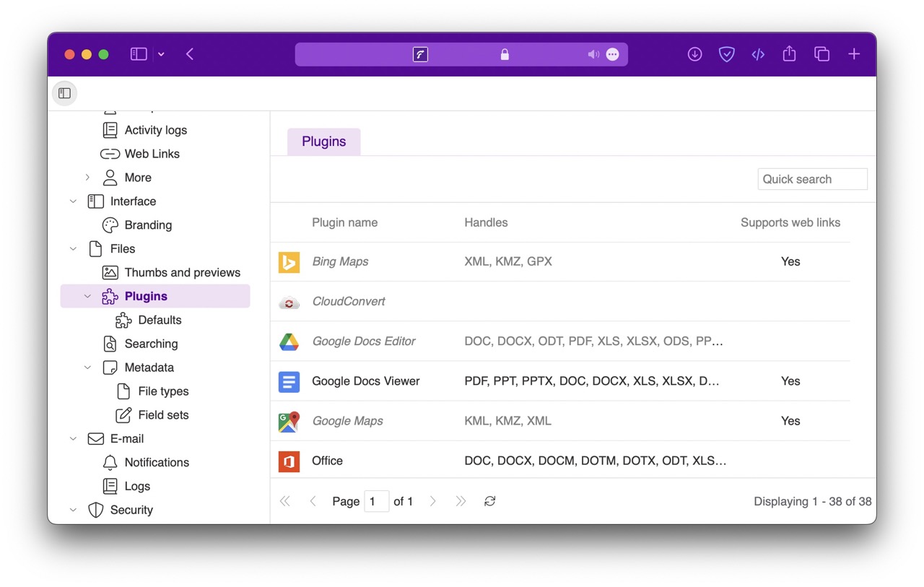Image resolution: width=924 pixels, height=587 pixels.
Task: Click the Bing Maps plugin icon
Action: 289,262
